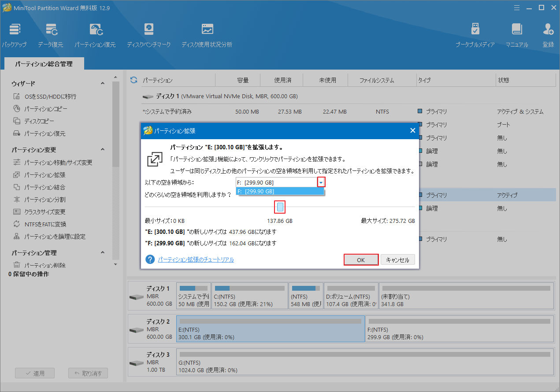
Task: Select the E:(NTFS) partition in disk map
Action: 271,328
